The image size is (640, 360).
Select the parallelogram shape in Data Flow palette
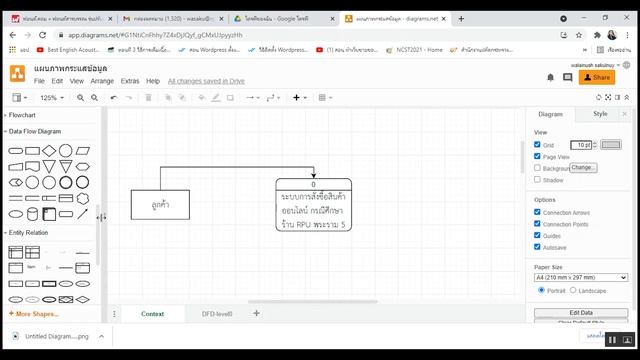pos(82,151)
